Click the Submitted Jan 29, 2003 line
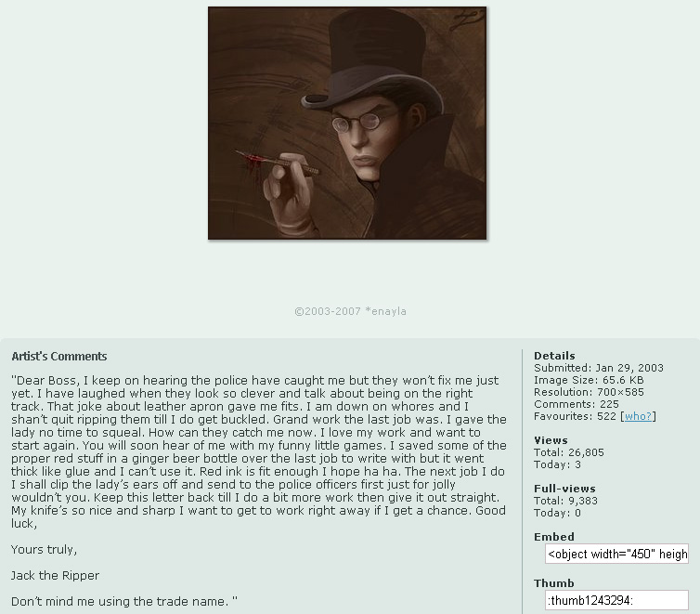 point(599,368)
